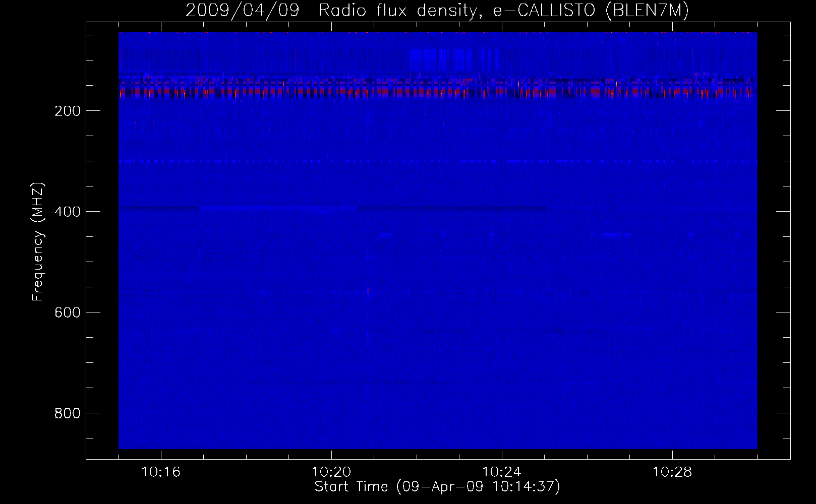The width and height of the screenshot is (816, 504).
Task: Click the plot title '2009/04/09 Radio flux density, e-CALLISTO (BLEN7M)'
Action: pos(437,11)
